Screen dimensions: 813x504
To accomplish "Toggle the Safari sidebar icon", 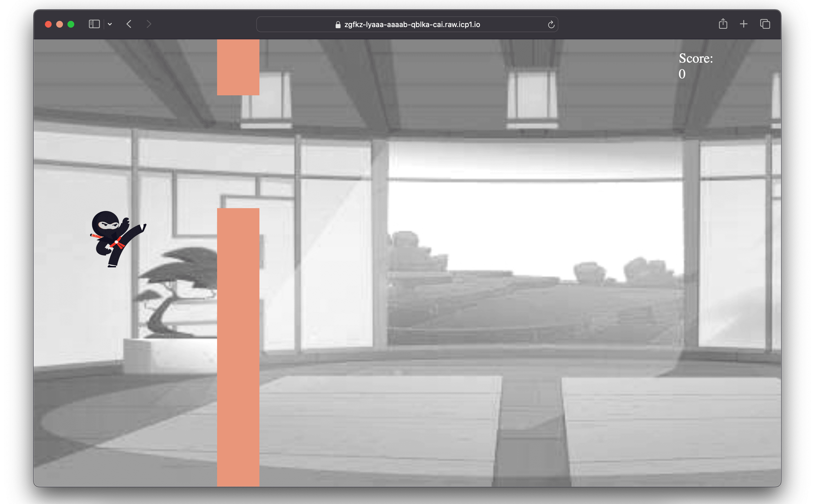I will 94,24.
